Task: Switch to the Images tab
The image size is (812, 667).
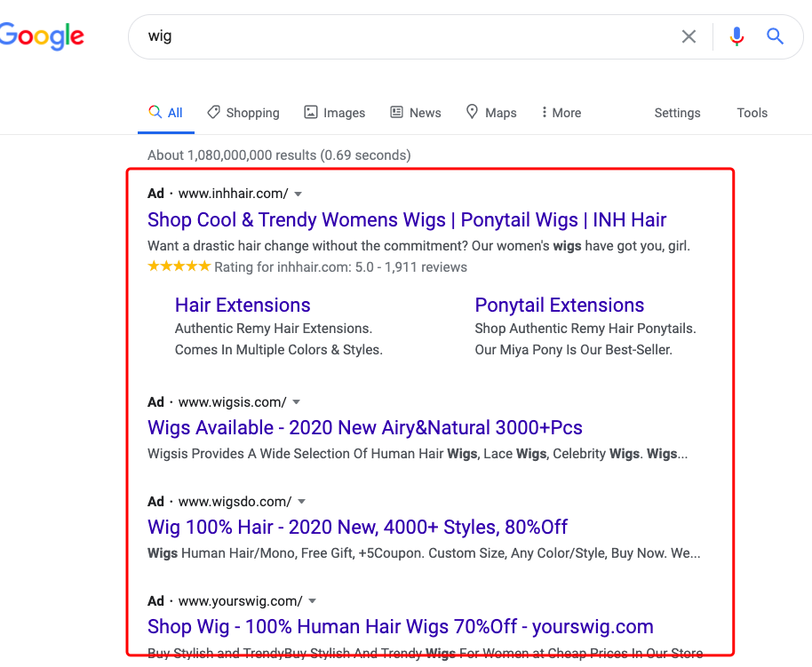Action: pos(335,113)
